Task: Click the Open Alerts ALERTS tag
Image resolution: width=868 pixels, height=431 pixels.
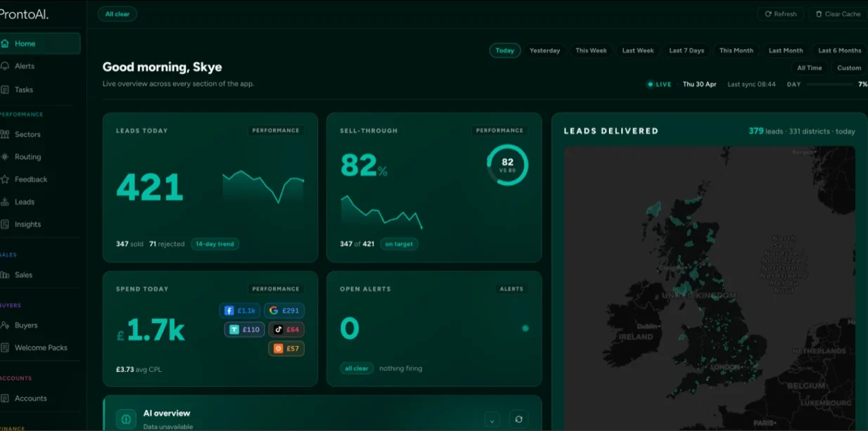Action: [511, 289]
